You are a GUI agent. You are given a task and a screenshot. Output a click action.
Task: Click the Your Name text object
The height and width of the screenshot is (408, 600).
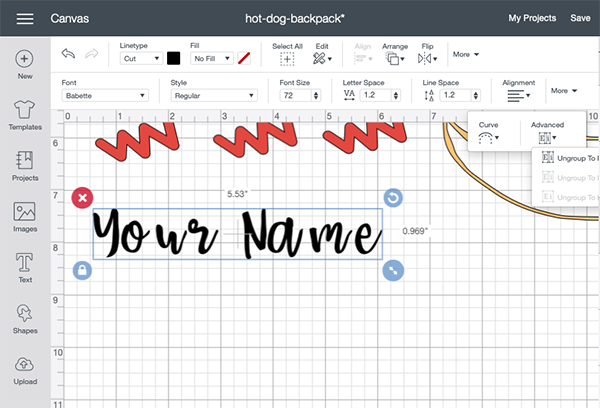237,234
